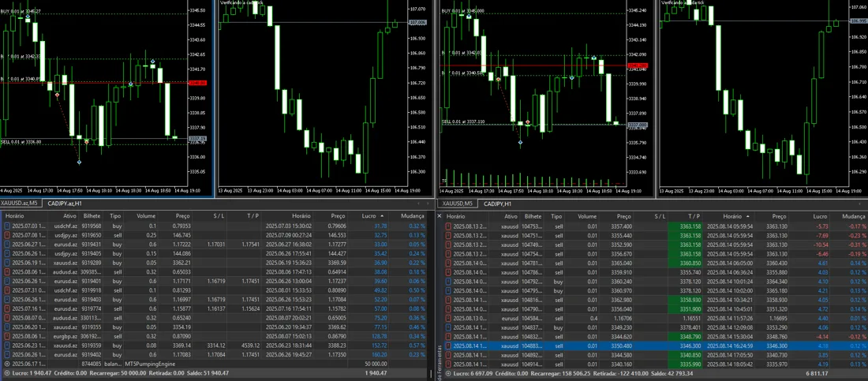Click the 'BUY 0.01 at 3345.27' order label
868x381 pixels.
21,11
